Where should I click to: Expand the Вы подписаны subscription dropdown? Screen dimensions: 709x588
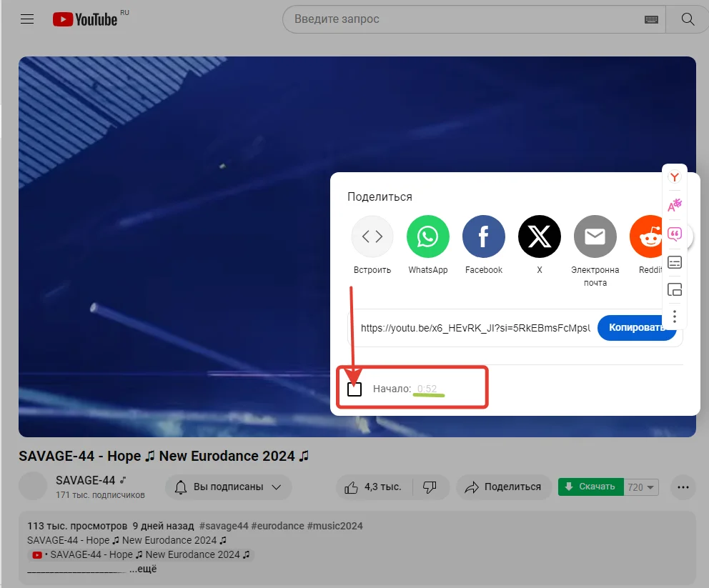pos(228,487)
